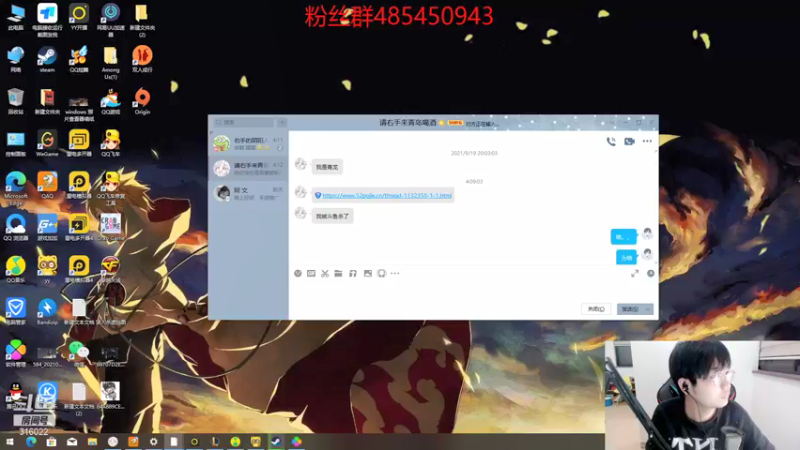This screenshot has height=450, width=800.
Task: Open the CrossFire desktop shortcut
Action: coord(110,269)
